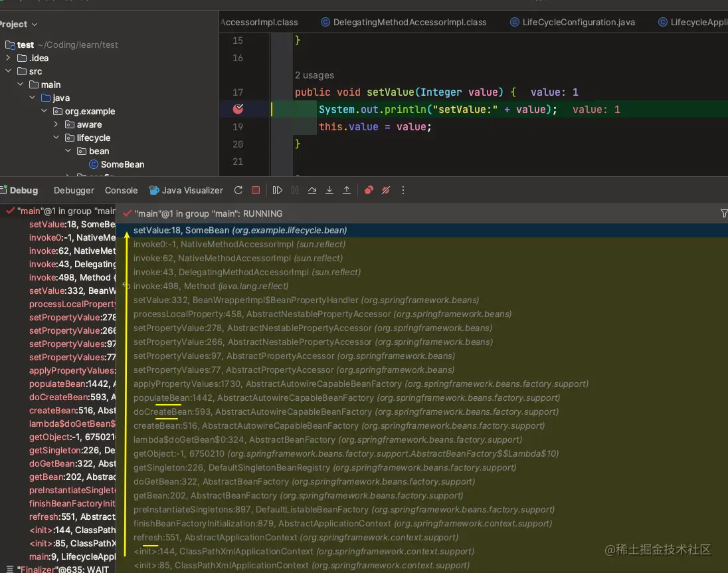Image resolution: width=728 pixels, height=573 pixels.
Task: Toggle mute breakpoints
Action: 386,190
